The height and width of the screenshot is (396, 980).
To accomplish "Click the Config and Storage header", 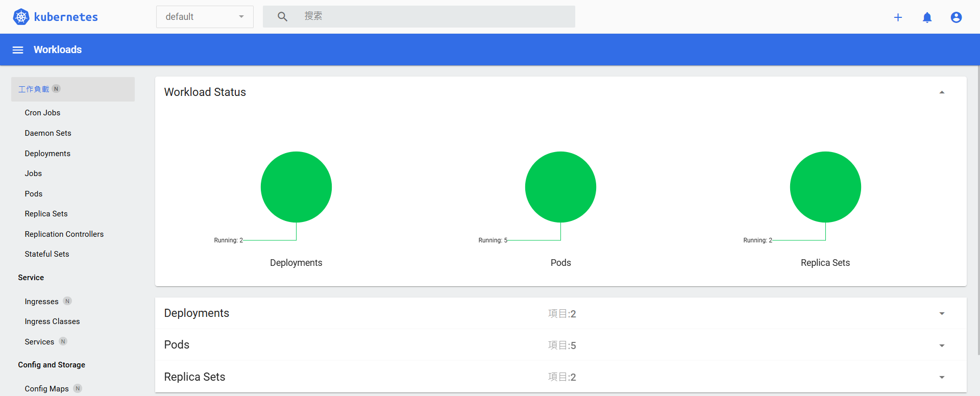I will (x=52, y=365).
